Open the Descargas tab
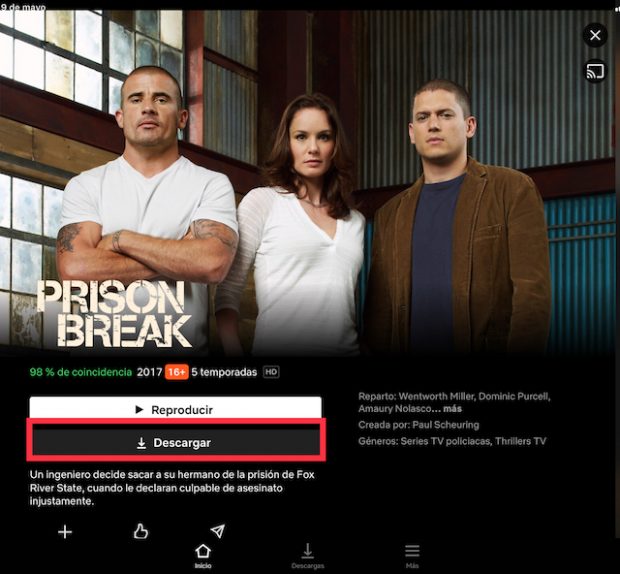The image size is (620, 574). [308, 556]
